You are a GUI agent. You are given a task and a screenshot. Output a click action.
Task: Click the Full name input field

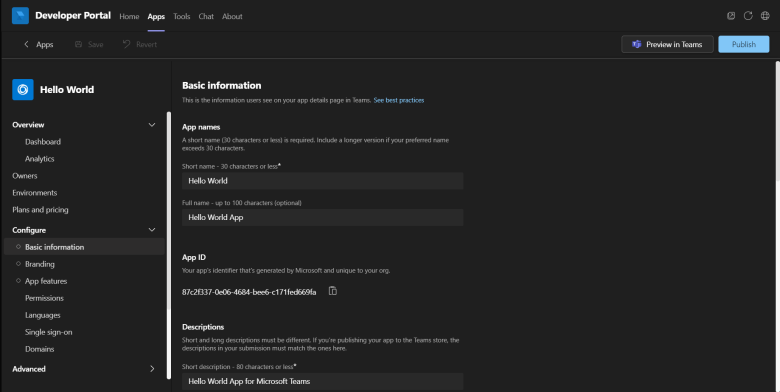click(x=322, y=217)
